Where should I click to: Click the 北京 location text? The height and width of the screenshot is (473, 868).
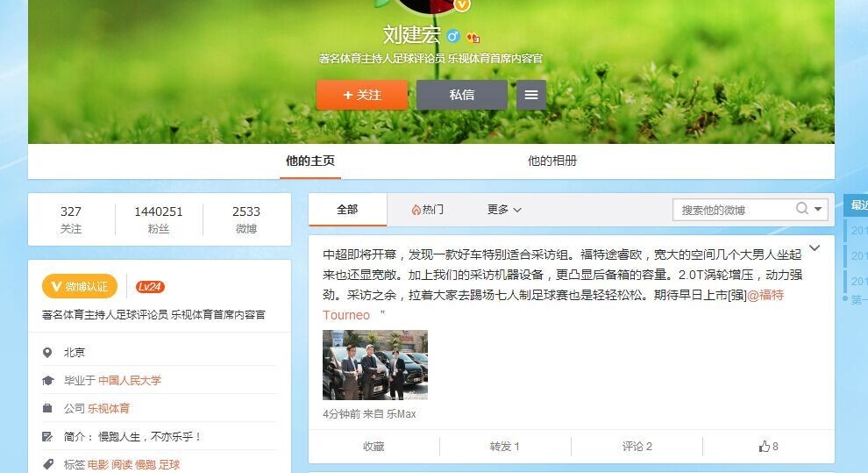point(75,352)
